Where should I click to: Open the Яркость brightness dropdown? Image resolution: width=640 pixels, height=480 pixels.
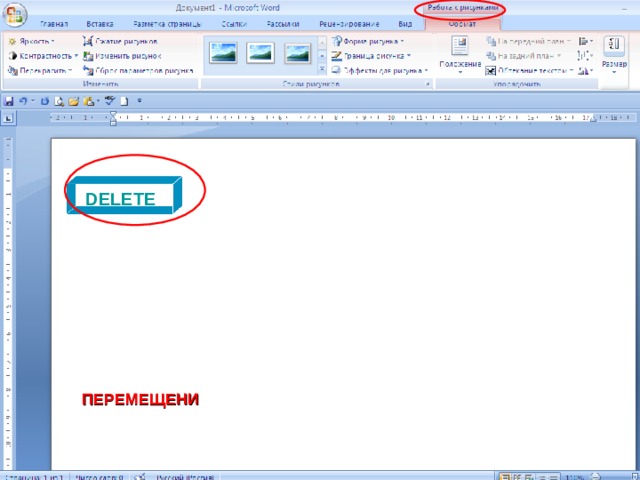pos(32,41)
